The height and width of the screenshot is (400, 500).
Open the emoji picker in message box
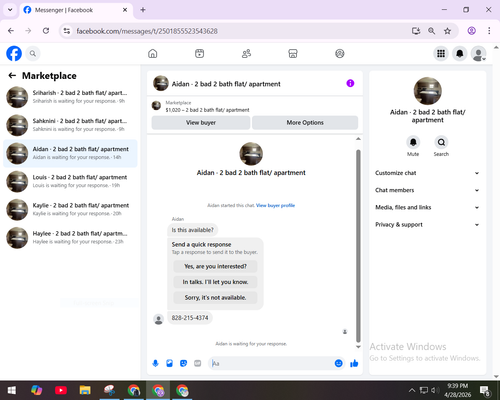click(338, 363)
